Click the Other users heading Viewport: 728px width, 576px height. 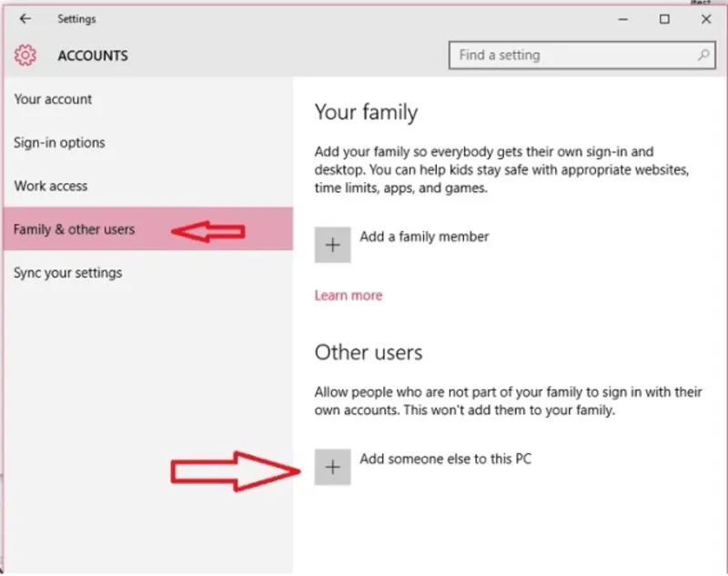[x=369, y=352]
